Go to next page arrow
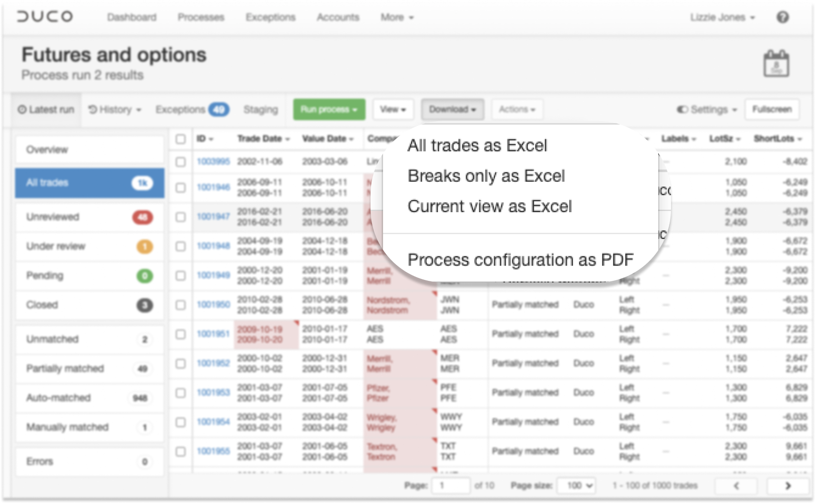This screenshot has width=816, height=504. click(787, 486)
